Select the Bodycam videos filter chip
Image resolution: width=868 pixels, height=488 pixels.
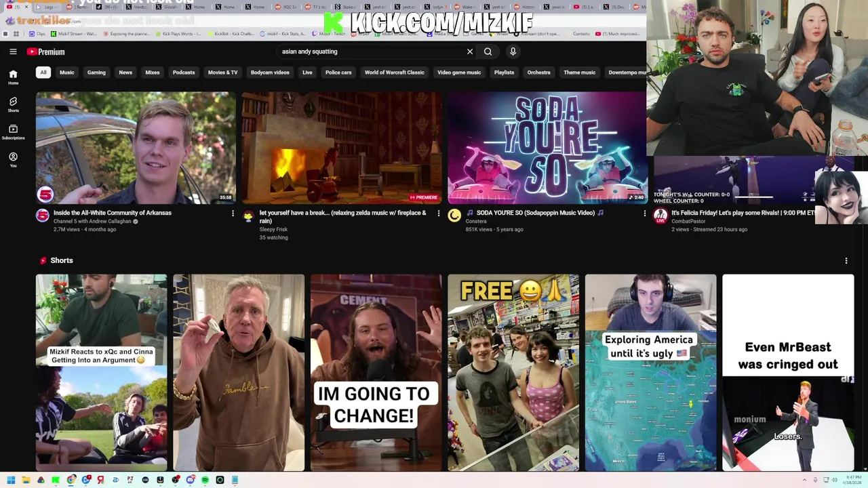(x=270, y=73)
